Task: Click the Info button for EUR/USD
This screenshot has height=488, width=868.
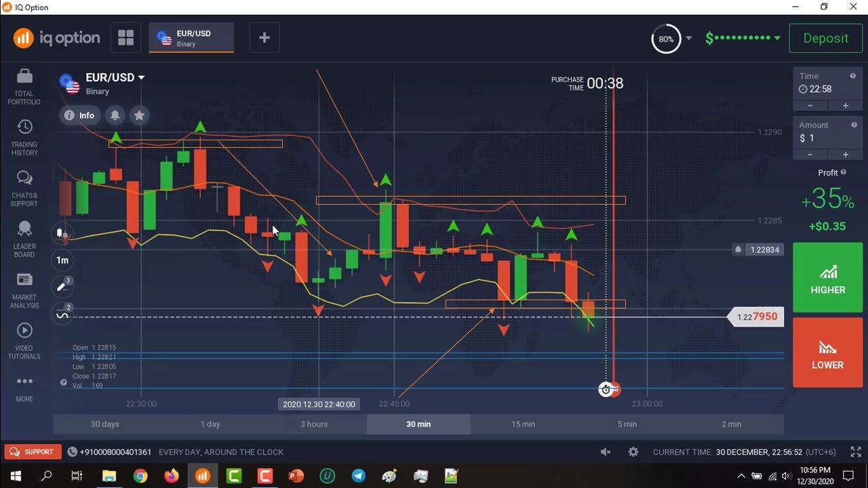Action: click(x=80, y=115)
